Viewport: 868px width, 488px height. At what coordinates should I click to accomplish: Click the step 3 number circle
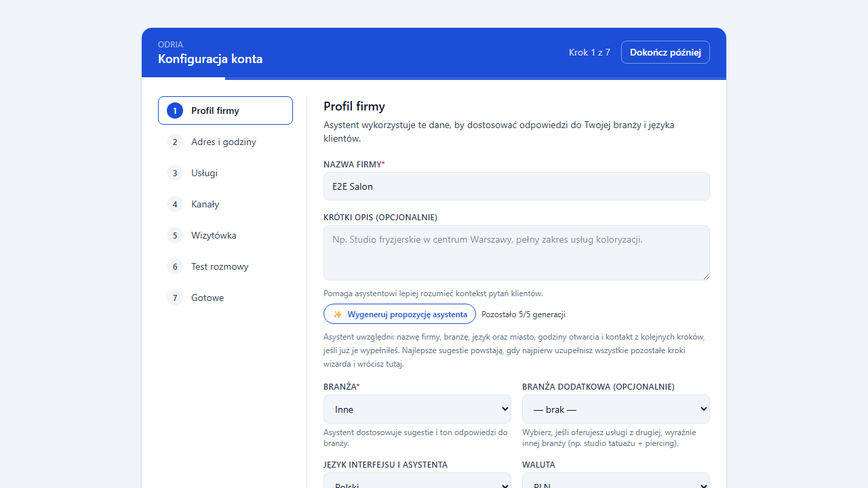175,173
